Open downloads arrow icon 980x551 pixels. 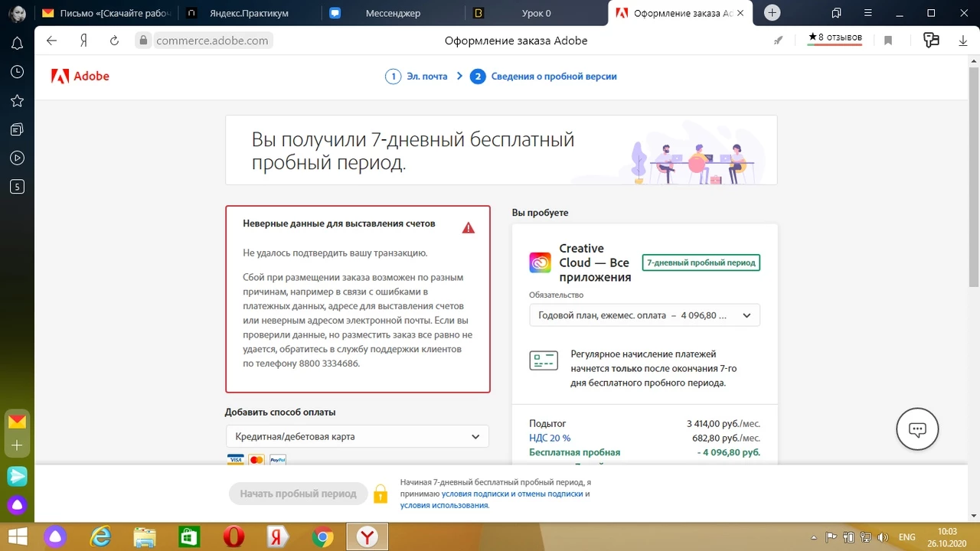963,41
